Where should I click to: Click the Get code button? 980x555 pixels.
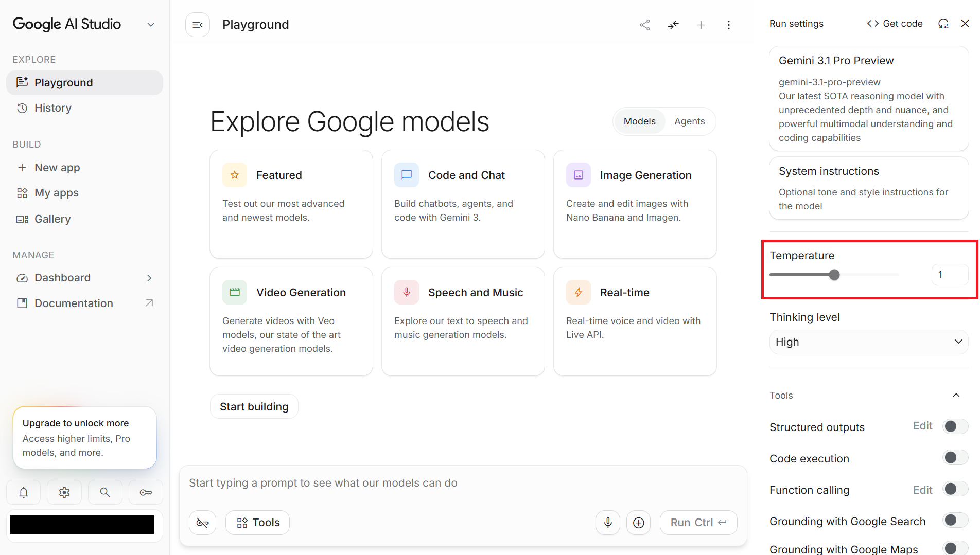pos(895,24)
